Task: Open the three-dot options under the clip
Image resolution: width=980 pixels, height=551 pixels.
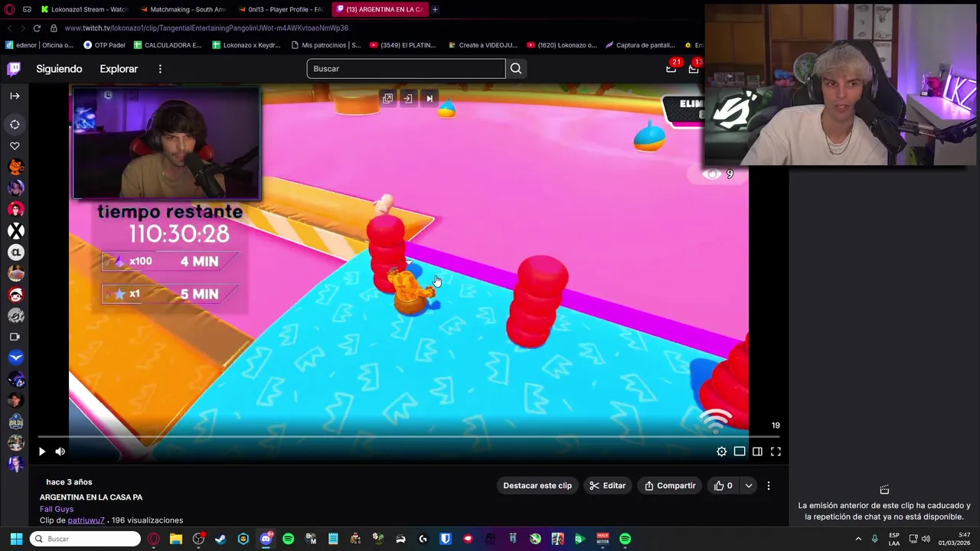Action: (x=769, y=485)
